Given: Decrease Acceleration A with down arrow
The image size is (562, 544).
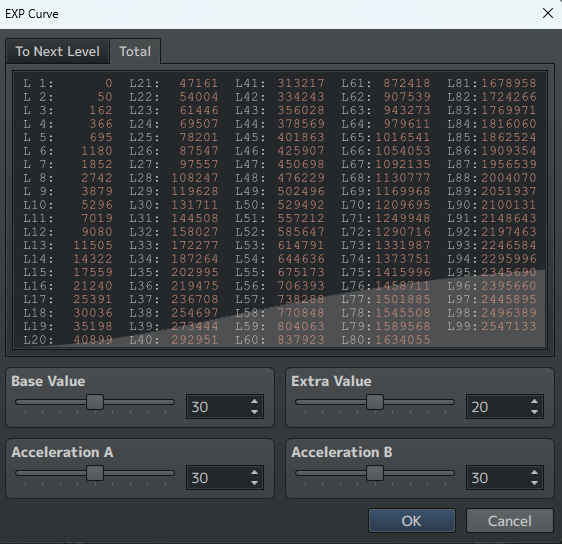Looking at the screenshot, I should click(254, 483).
